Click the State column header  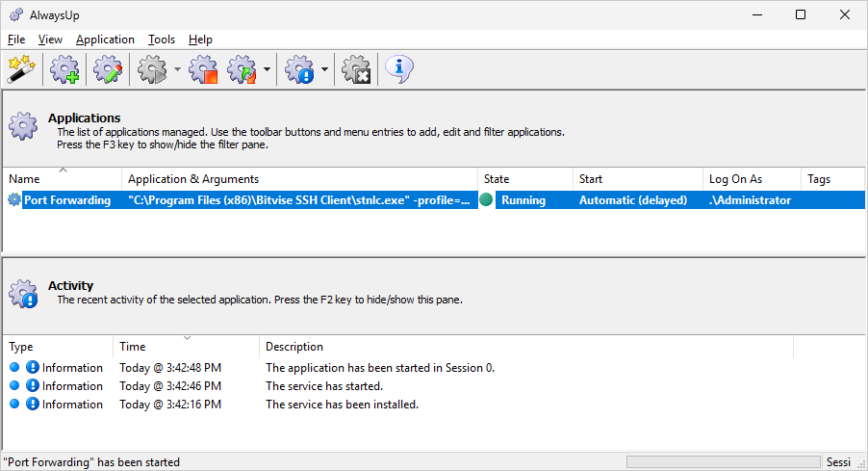(x=524, y=179)
